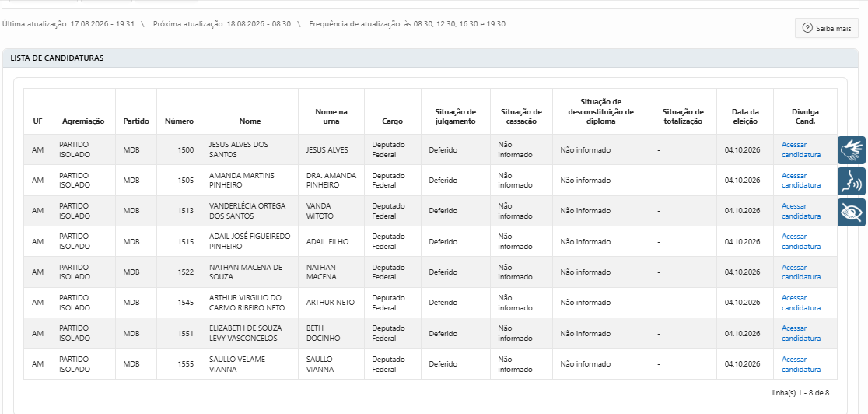Click the Cargo column header

[x=393, y=121]
